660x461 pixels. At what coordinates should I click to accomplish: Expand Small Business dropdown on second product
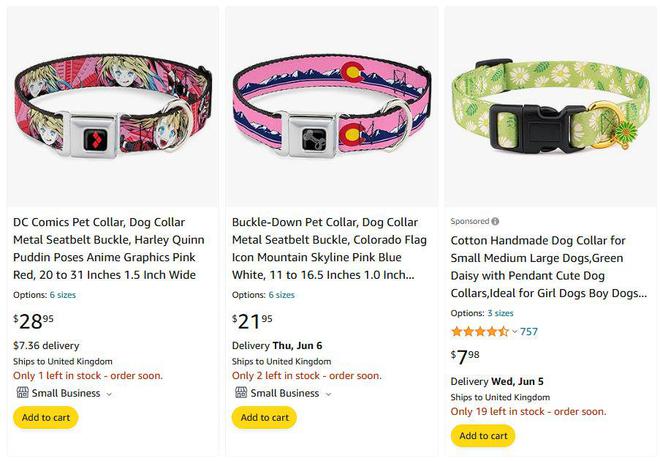click(x=329, y=394)
